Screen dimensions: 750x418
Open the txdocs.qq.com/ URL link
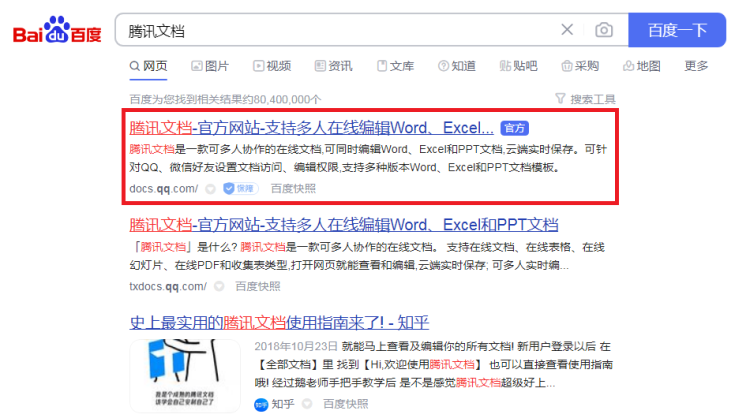[168, 286]
